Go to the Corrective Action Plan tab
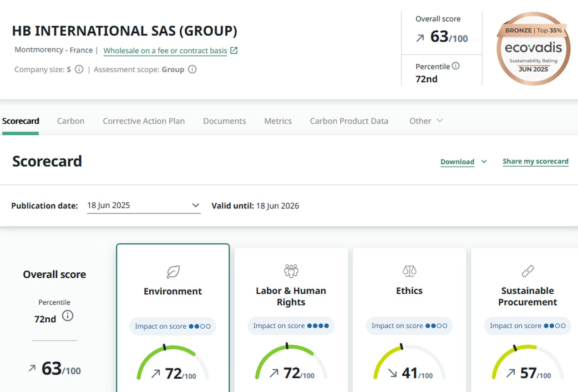 144,121
